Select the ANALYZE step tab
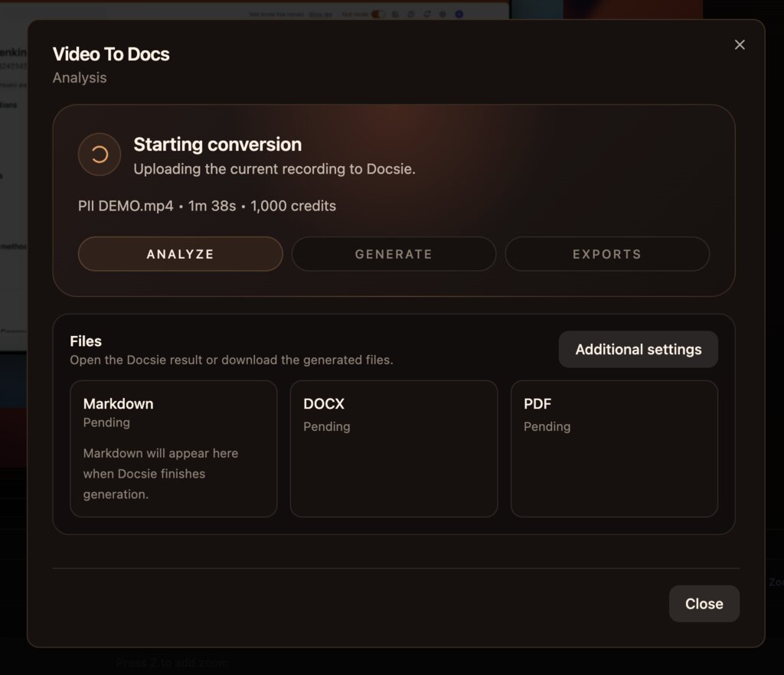The width and height of the screenshot is (784, 675). (181, 254)
